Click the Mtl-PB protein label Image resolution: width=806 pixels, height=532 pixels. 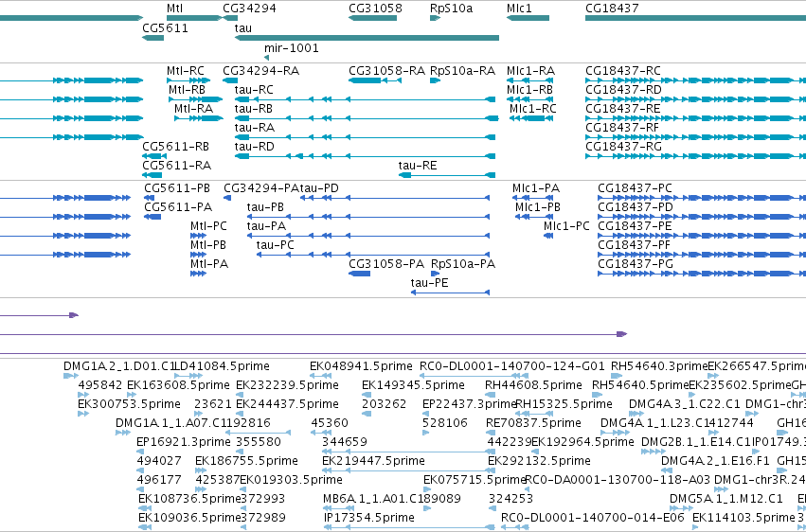tap(208, 245)
